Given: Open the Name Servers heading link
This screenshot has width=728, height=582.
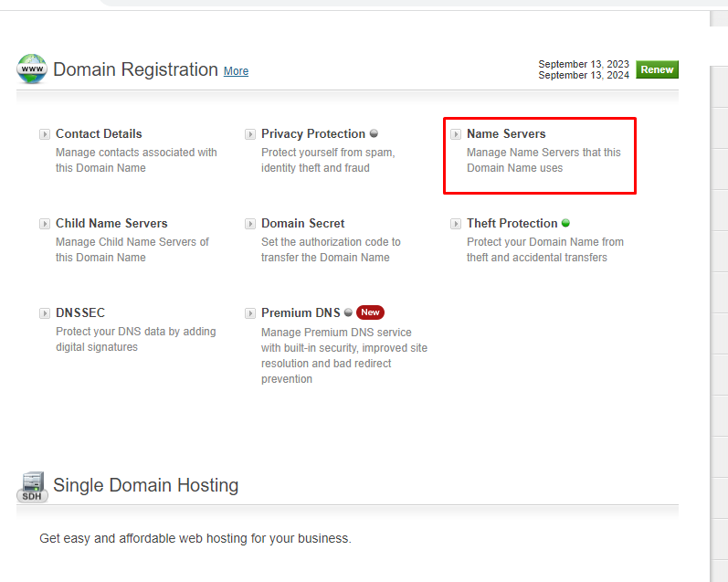Looking at the screenshot, I should [506, 133].
